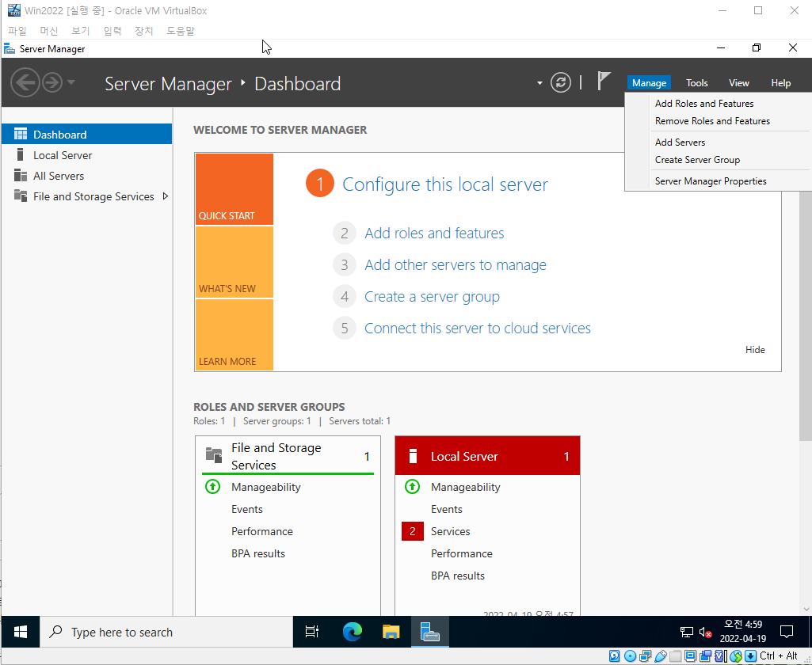812x665 pixels.
Task: Click the Create a server group link
Action: tap(432, 297)
